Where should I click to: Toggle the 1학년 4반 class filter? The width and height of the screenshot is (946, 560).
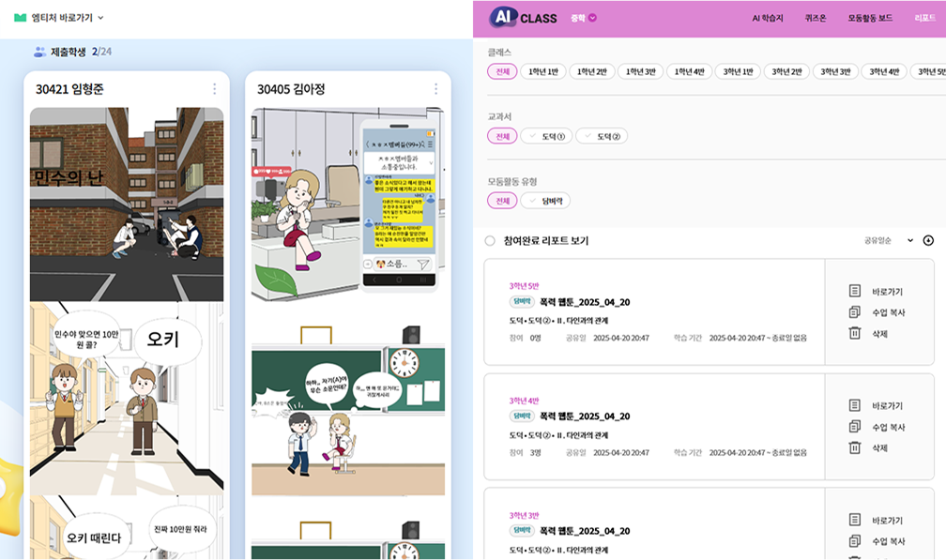coord(690,71)
